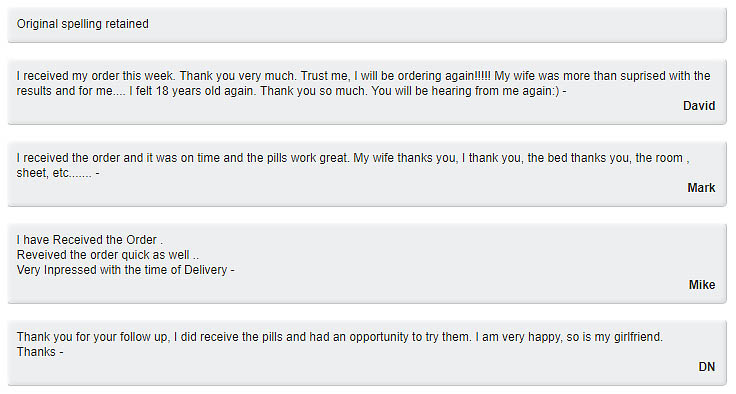Click 'I have Received the Order' line
736x394 pixels.
[x=90, y=240]
